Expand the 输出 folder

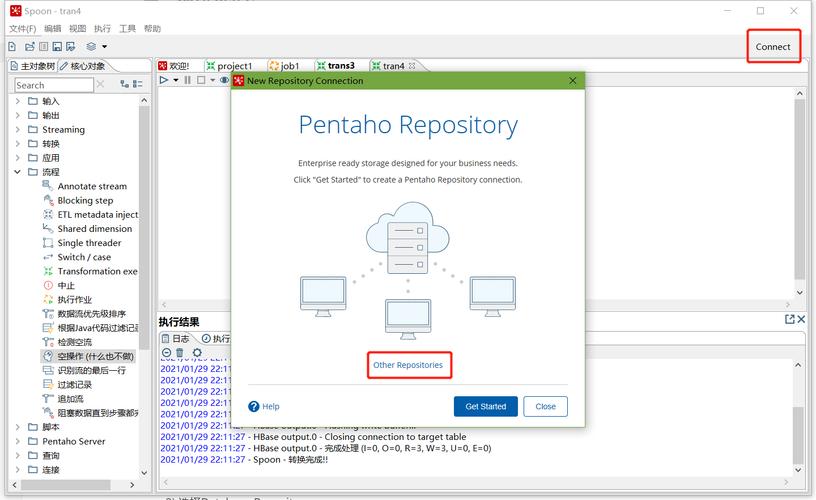17,115
